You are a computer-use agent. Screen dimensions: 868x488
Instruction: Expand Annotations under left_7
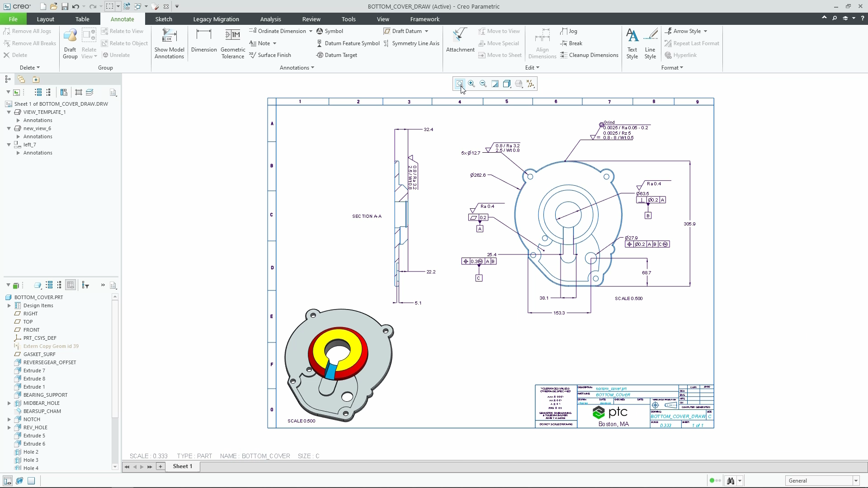[x=18, y=153]
